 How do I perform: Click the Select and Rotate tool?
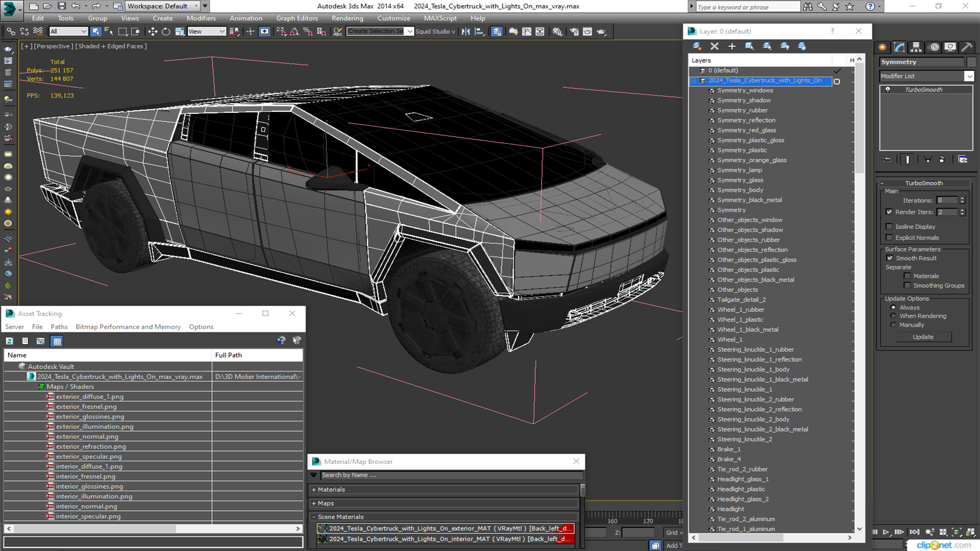coord(166,32)
